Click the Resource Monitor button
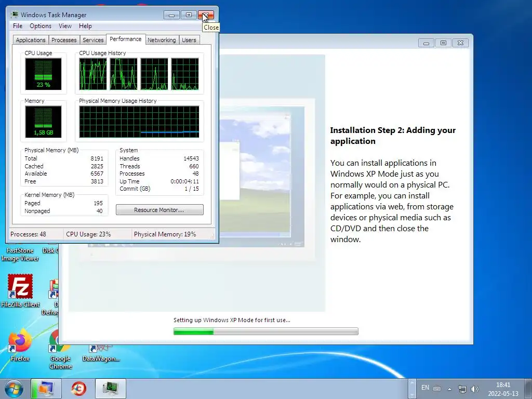 pyautogui.click(x=159, y=210)
